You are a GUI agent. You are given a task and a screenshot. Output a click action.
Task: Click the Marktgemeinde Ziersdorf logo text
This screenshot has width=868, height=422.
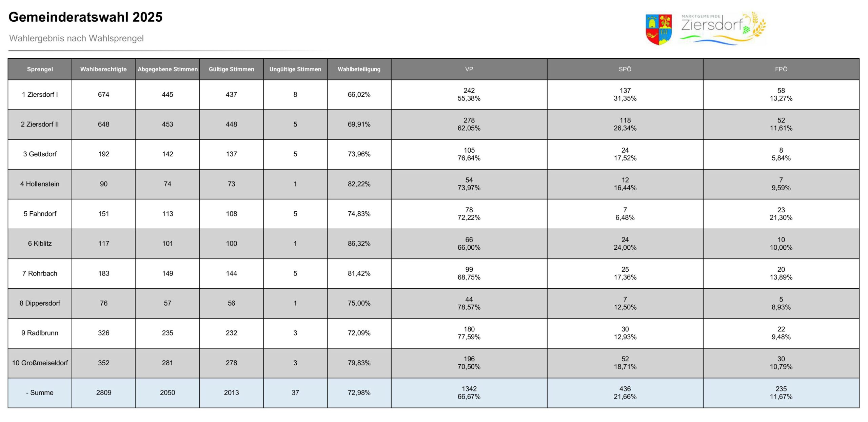point(712,24)
